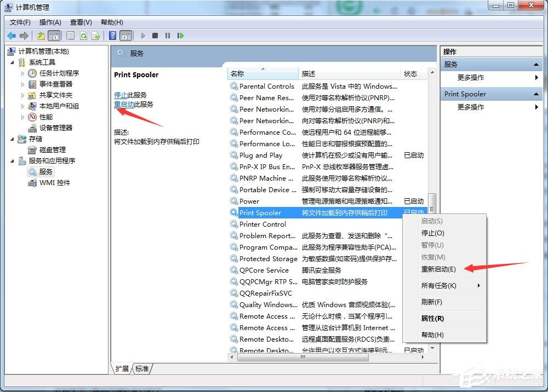Screen dimensions: 548x392
Task: Collapse the 系统工具 tree node
Action: (12, 62)
